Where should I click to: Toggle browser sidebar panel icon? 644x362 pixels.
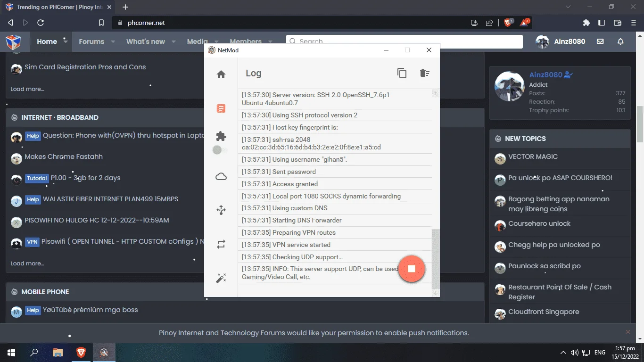pyautogui.click(x=602, y=23)
